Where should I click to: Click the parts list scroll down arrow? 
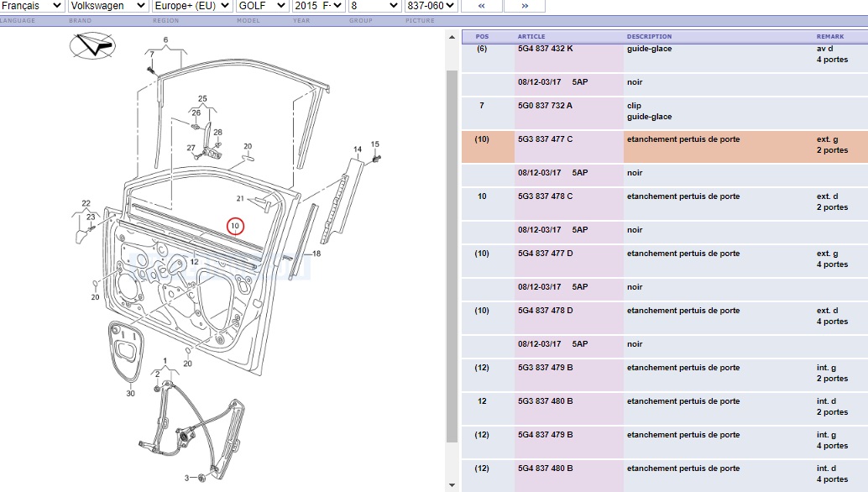point(452,485)
